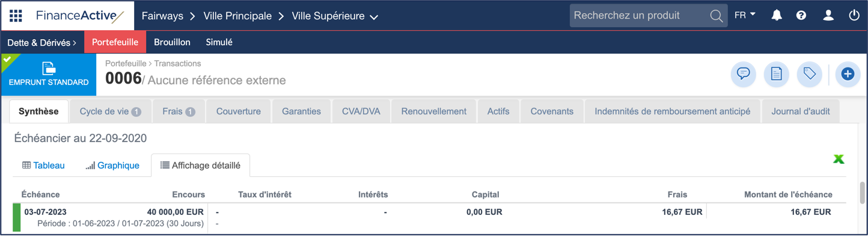Image resolution: width=868 pixels, height=236 pixels.
Task: Open the help question mark icon
Action: click(x=801, y=16)
